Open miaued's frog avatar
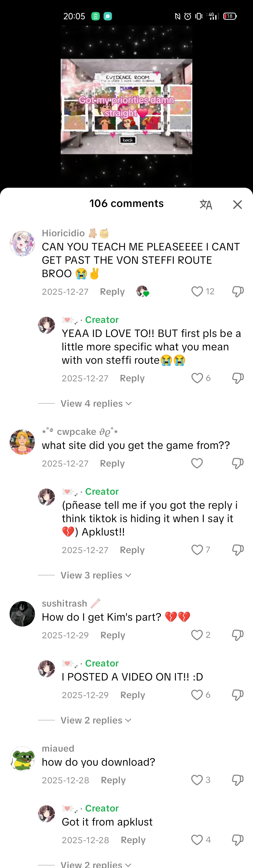253x868 pixels. (x=22, y=759)
